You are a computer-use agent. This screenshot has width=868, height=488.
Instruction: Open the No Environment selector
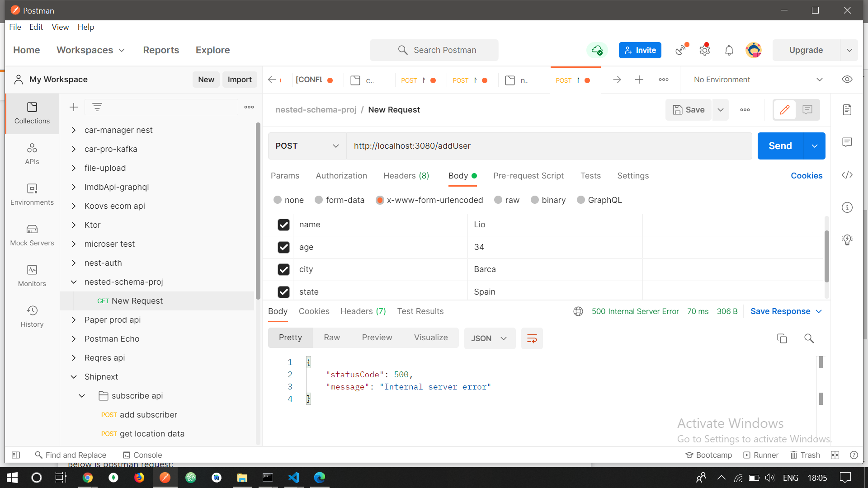758,80
